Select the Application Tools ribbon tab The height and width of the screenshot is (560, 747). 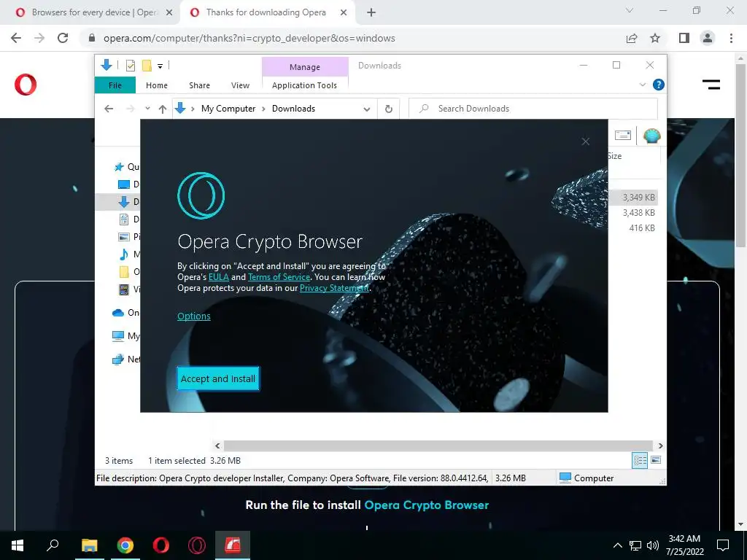[x=304, y=85]
